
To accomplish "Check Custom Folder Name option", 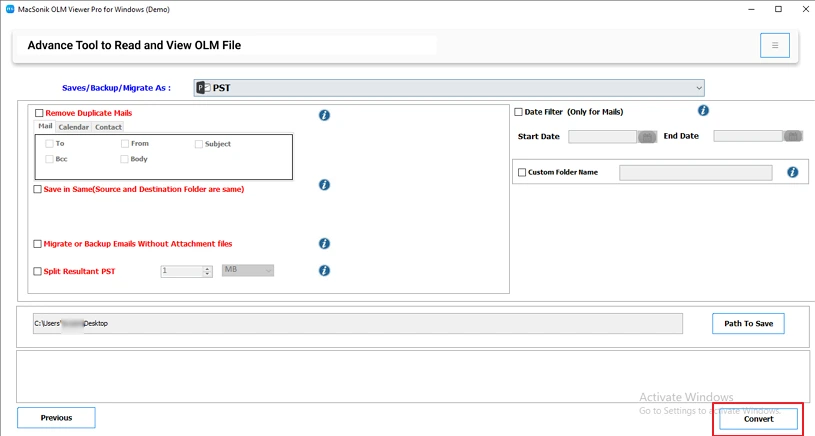I will (522, 172).
